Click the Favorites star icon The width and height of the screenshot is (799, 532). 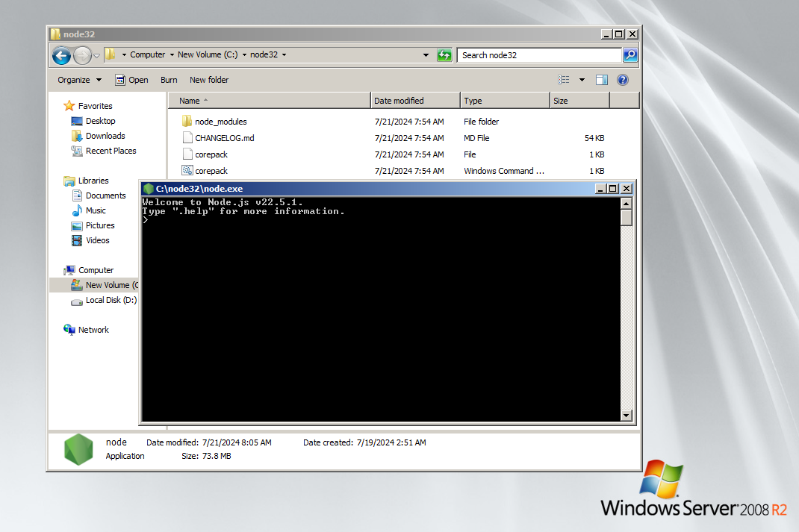[69, 105]
